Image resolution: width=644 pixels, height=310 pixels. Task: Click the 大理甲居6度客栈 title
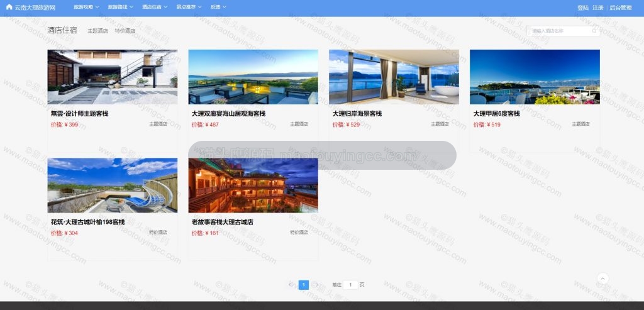click(497, 114)
